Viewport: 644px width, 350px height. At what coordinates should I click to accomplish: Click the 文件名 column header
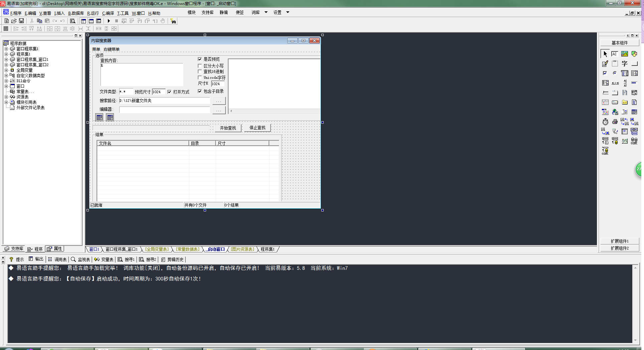[143, 143]
